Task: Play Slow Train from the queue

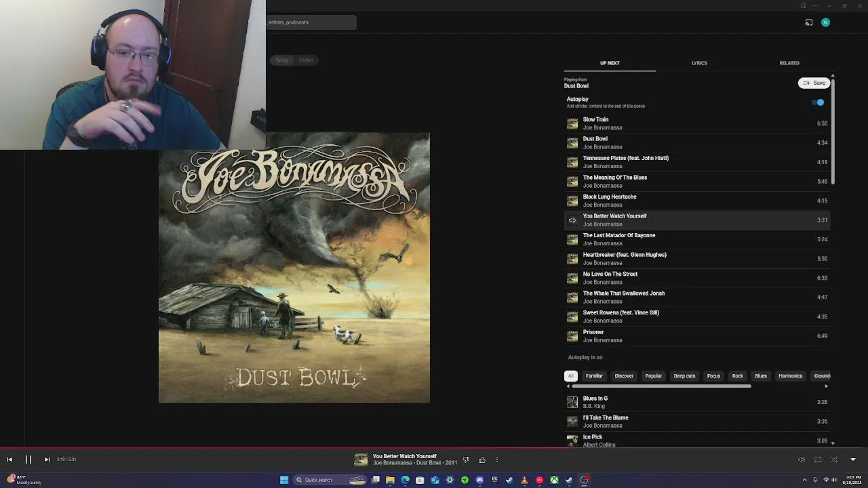Action: 697,123
